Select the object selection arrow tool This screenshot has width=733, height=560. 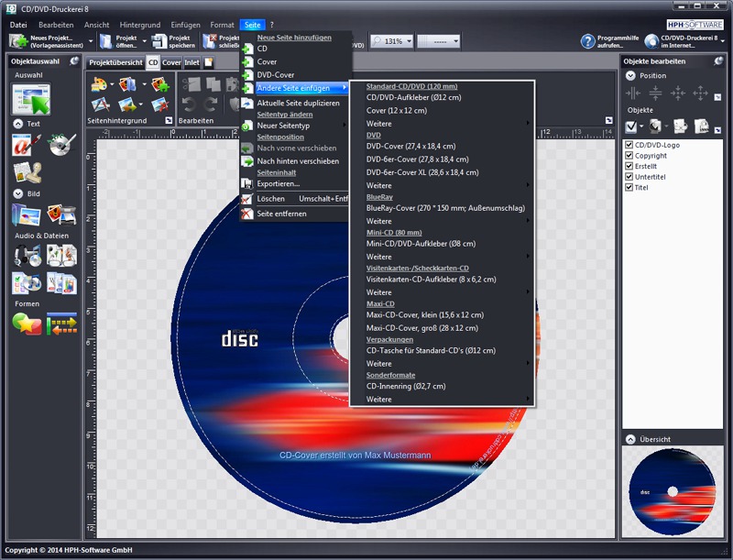[x=31, y=99]
